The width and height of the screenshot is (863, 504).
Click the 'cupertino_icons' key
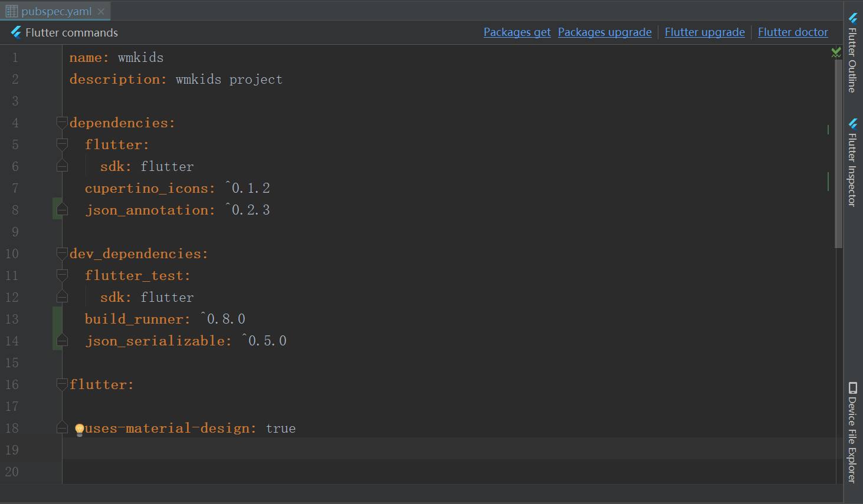(x=146, y=189)
